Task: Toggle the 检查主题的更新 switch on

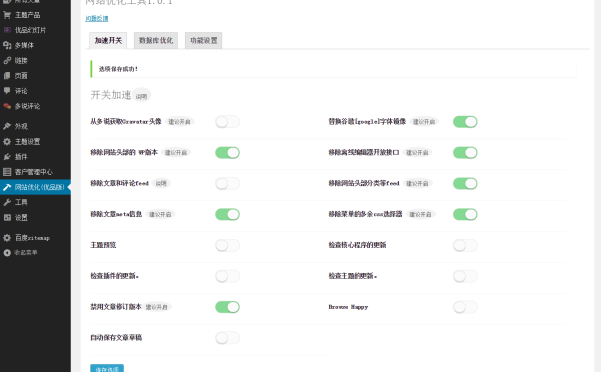Action: coord(465,276)
